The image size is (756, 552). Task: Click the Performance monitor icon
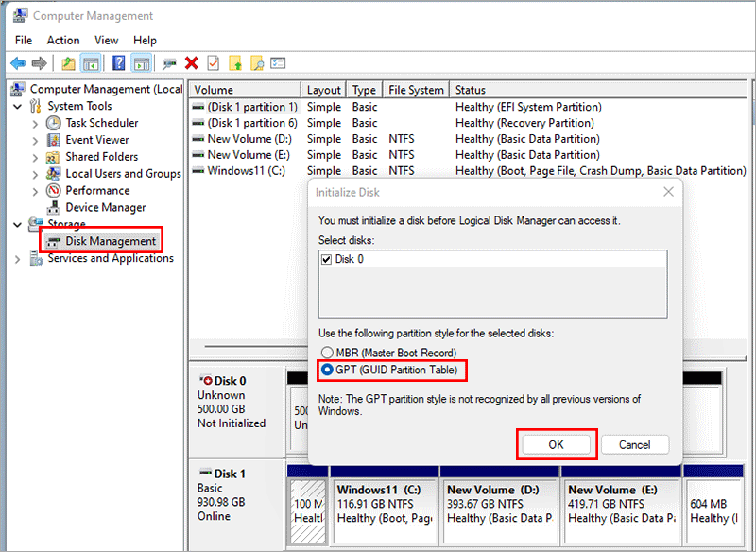[x=54, y=191]
